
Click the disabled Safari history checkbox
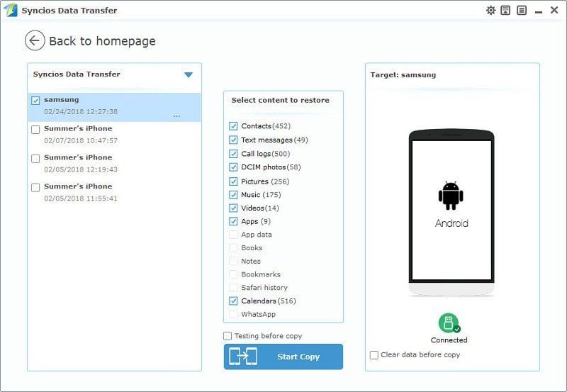[233, 288]
